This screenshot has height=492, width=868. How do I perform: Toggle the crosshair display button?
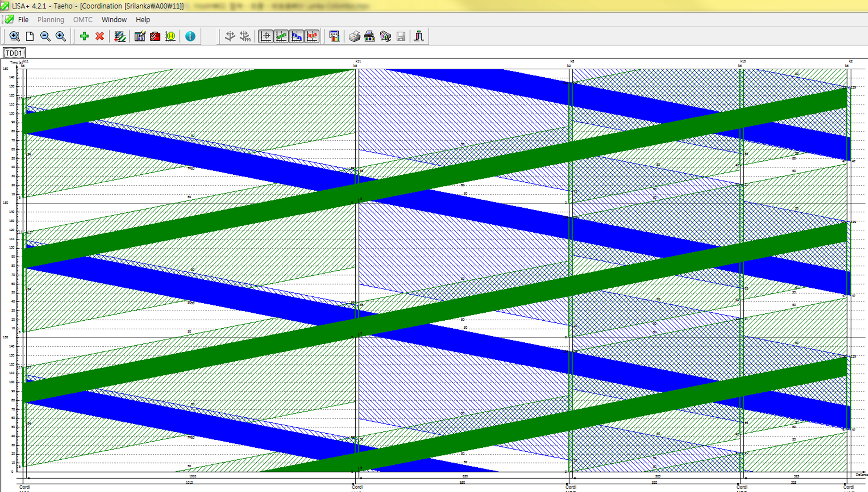tap(266, 36)
